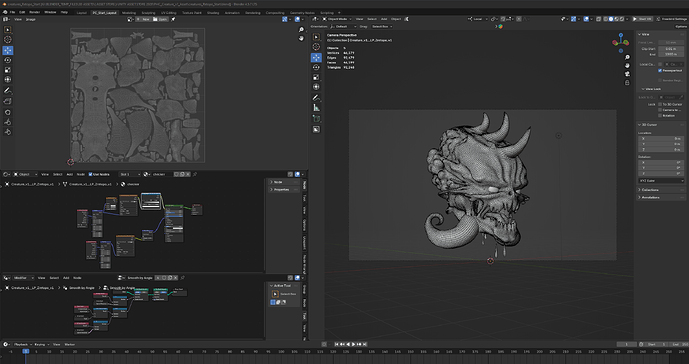Select the Grab sculpt tool in UV editor
The image size is (689, 364).
(7, 112)
